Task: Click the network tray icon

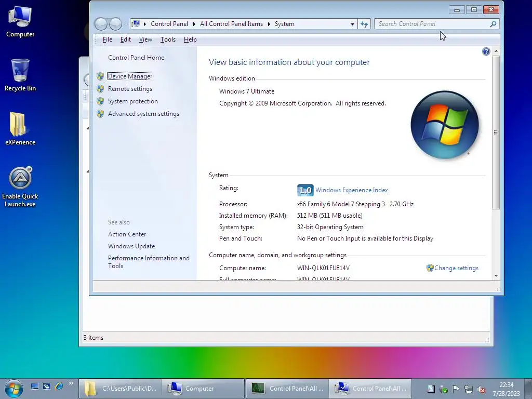Action: [469, 389]
